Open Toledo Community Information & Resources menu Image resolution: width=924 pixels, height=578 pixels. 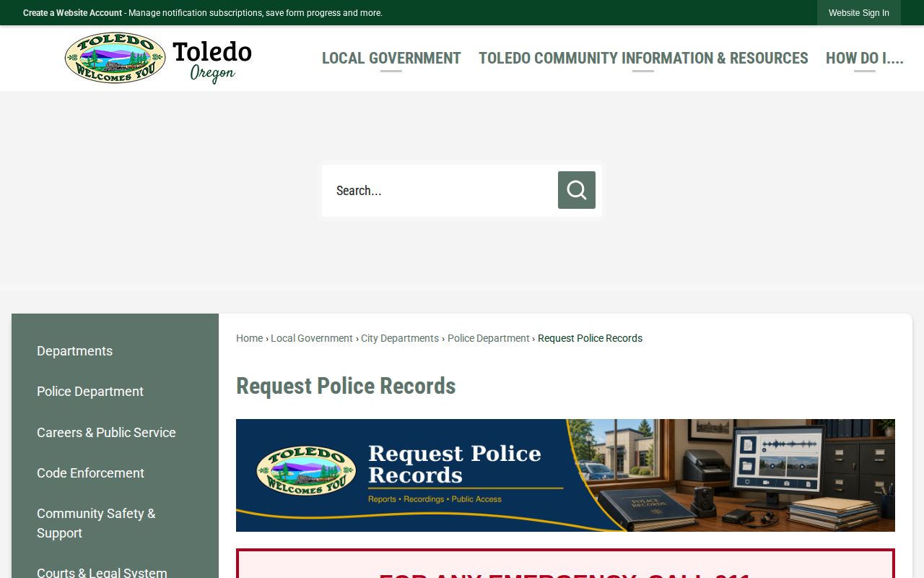(x=643, y=59)
